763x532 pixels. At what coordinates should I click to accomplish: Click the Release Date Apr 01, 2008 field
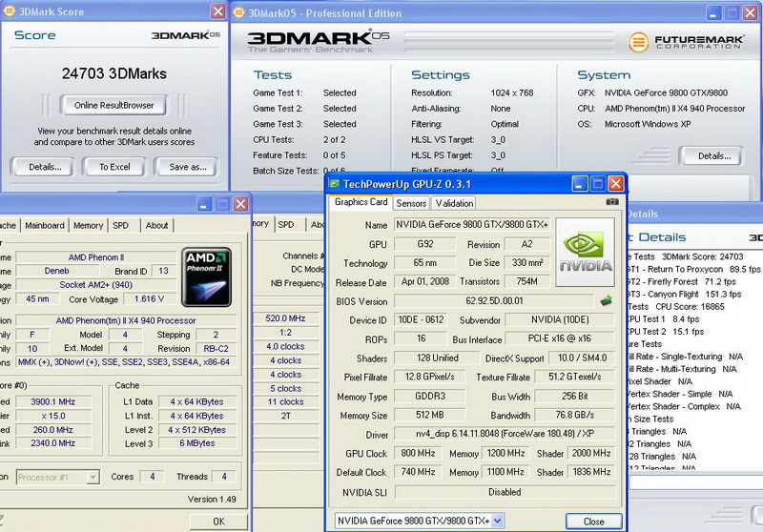(x=424, y=281)
